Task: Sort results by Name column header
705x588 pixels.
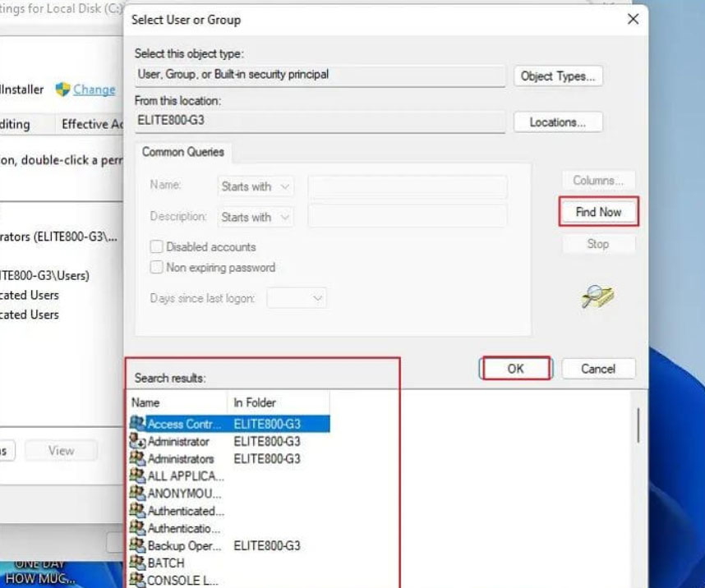Action: click(178, 402)
